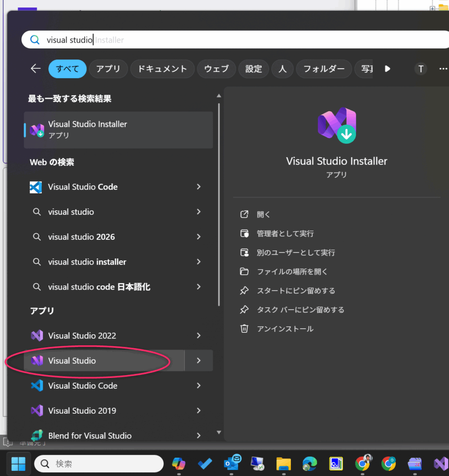The image size is (449, 476).
Task: Click 開く to launch Visual Studio Installer
Action: tap(263, 214)
